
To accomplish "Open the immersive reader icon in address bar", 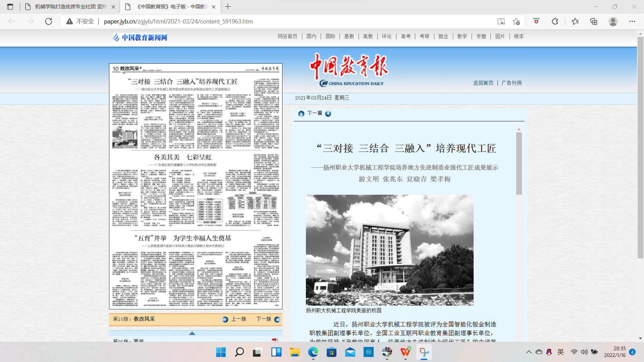I will [x=501, y=21].
